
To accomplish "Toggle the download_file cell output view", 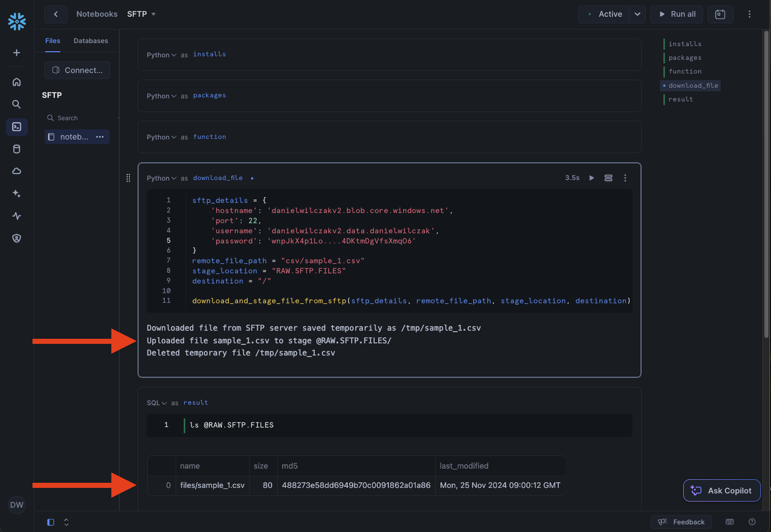I will (608, 178).
